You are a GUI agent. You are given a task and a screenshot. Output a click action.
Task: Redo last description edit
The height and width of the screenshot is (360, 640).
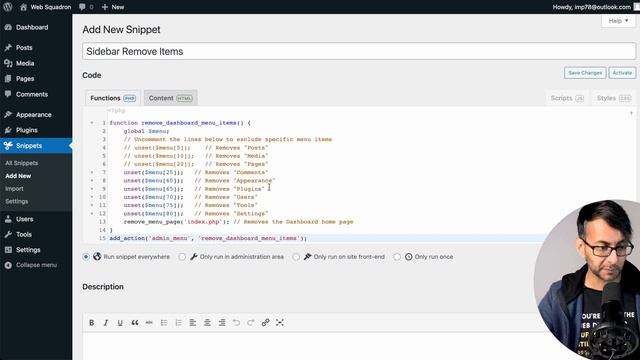(251, 322)
